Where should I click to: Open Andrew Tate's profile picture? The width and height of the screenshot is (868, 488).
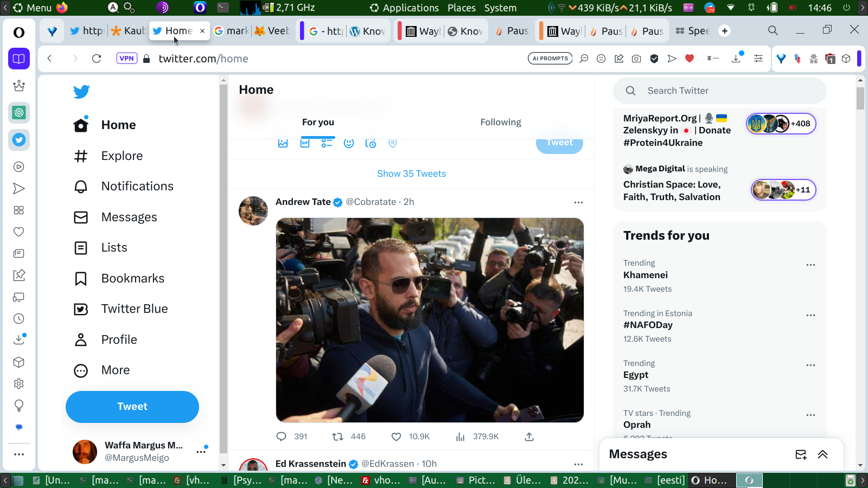(253, 211)
